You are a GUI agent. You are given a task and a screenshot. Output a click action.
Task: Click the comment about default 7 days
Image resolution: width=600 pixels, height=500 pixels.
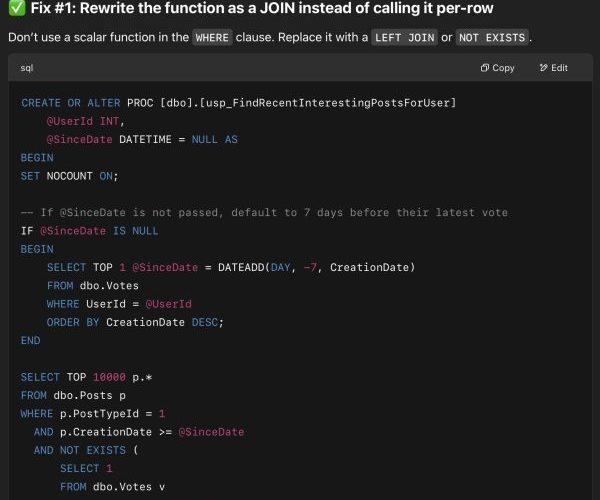tap(264, 213)
